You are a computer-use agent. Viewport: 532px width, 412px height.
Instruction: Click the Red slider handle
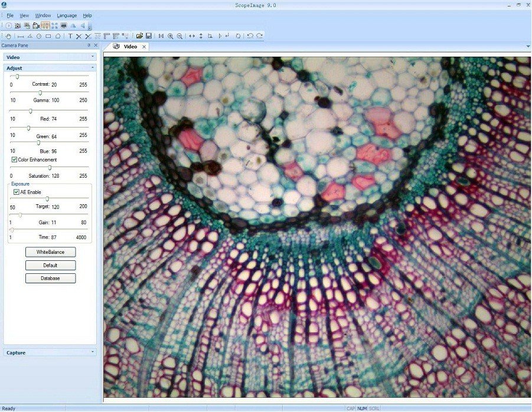pyautogui.click(x=31, y=111)
